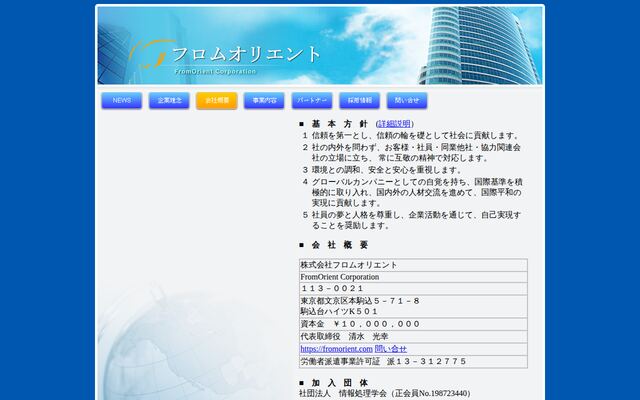Click policy item 2 社の内外を問わず text
This screenshot has height=400, width=640.
416,153
